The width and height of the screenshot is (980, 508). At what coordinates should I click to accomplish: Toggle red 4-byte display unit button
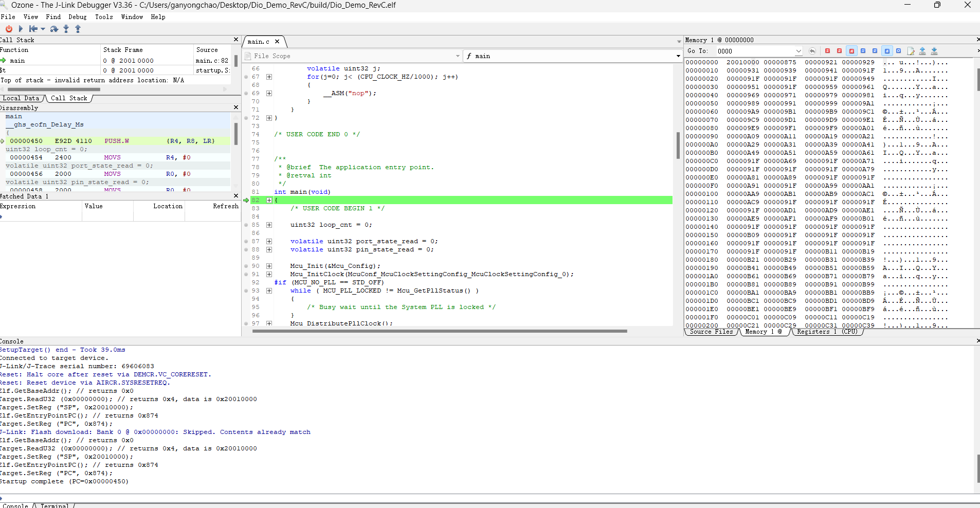coord(851,51)
